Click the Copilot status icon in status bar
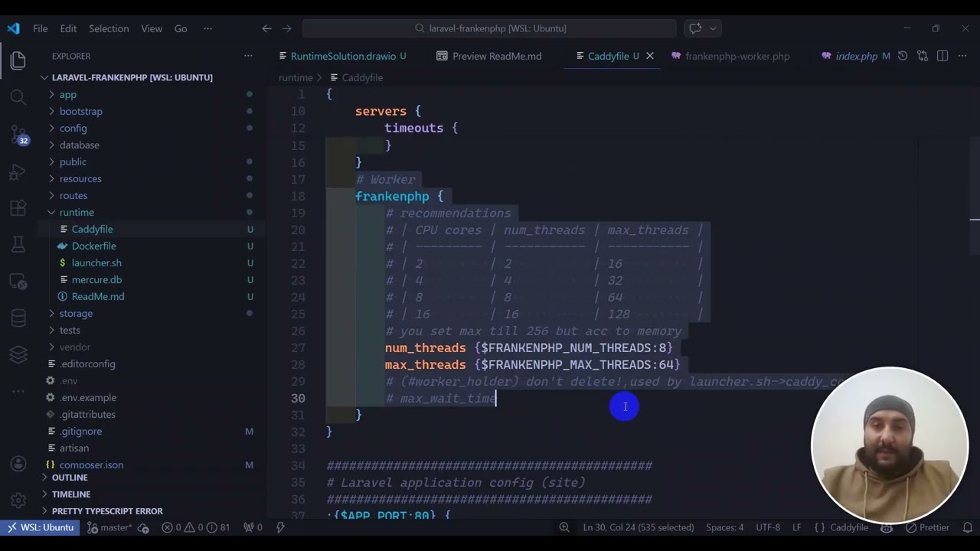The height and width of the screenshot is (551, 980). [x=887, y=527]
